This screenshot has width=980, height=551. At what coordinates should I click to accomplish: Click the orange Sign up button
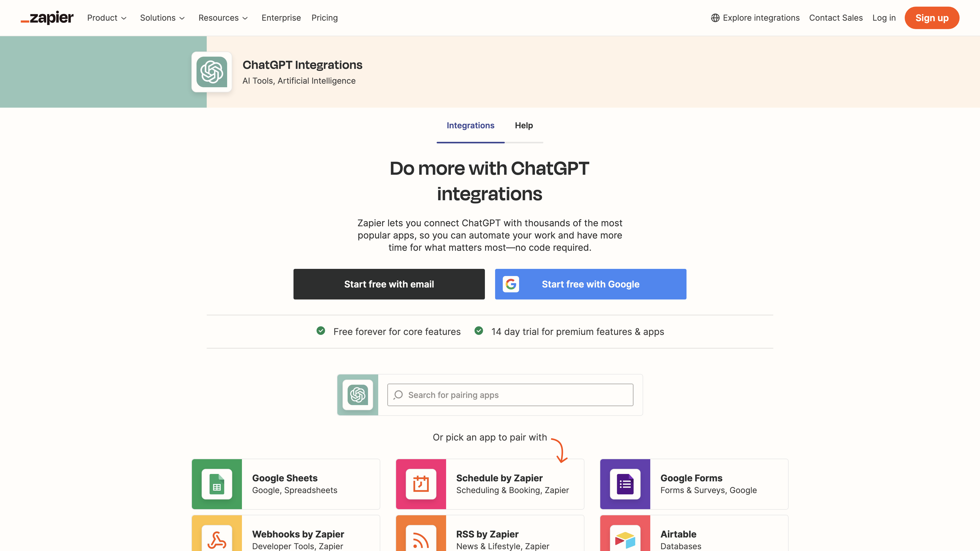(x=932, y=18)
